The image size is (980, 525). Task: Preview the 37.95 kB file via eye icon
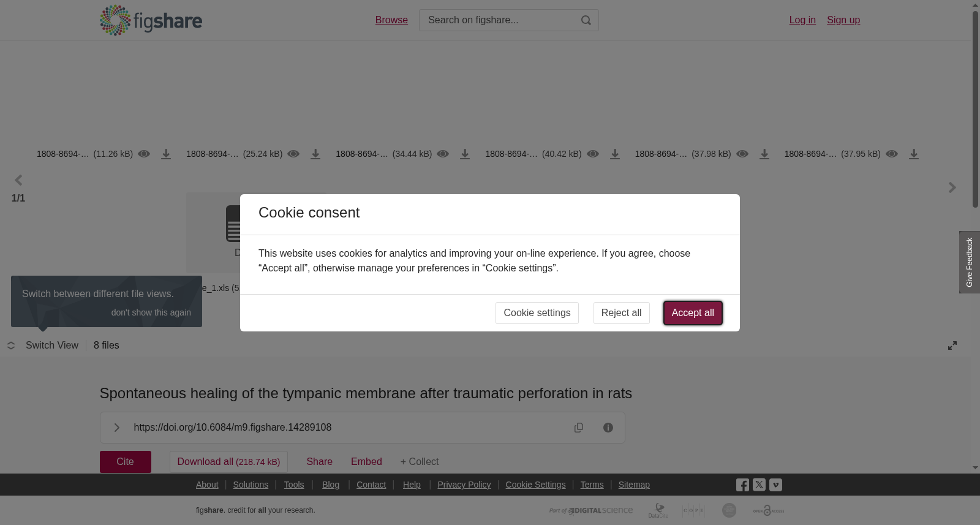tap(892, 154)
